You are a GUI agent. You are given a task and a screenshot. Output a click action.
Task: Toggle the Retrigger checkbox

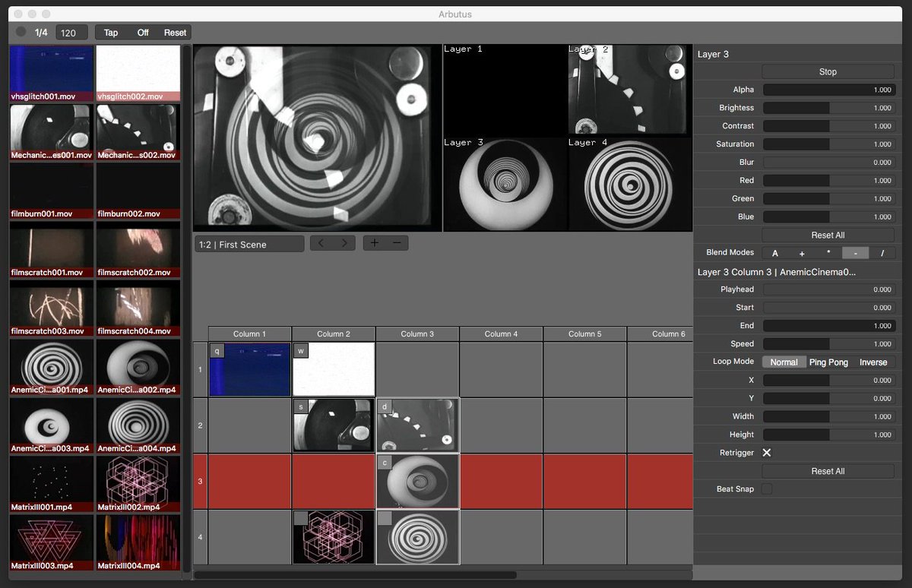point(767,453)
